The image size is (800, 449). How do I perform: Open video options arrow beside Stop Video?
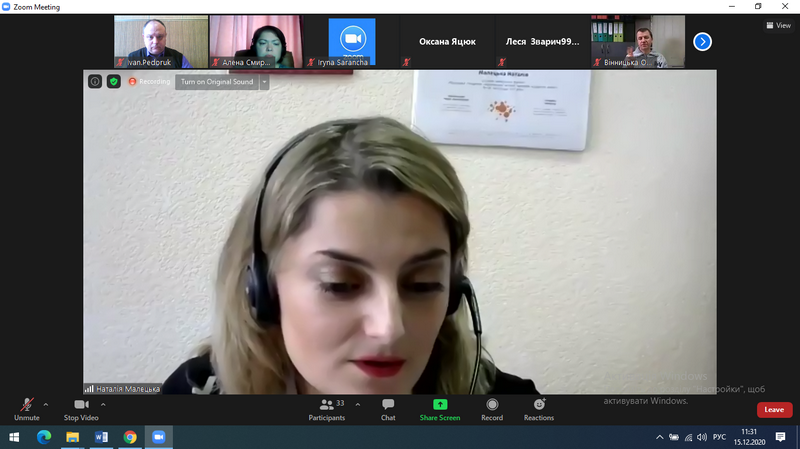(103, 405)
